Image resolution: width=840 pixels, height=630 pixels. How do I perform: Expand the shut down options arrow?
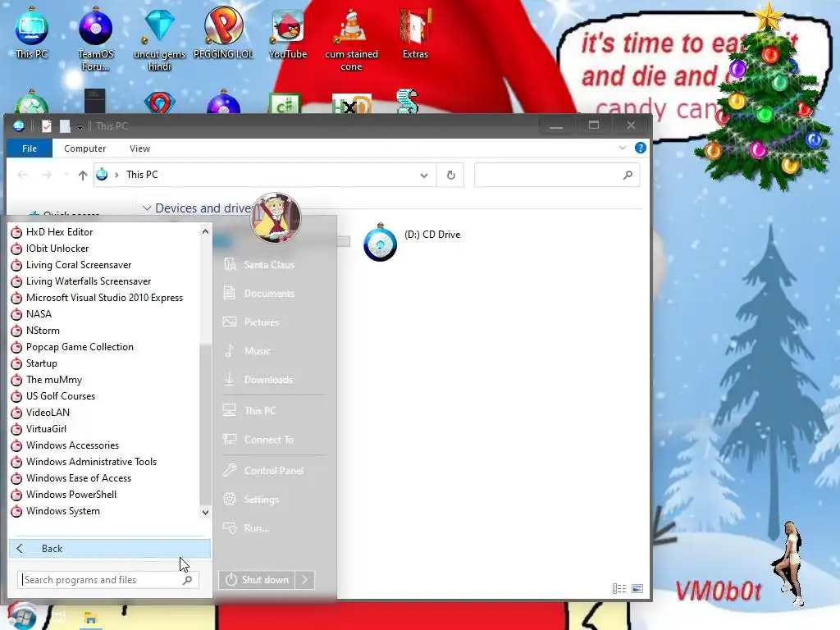point(304,580)
